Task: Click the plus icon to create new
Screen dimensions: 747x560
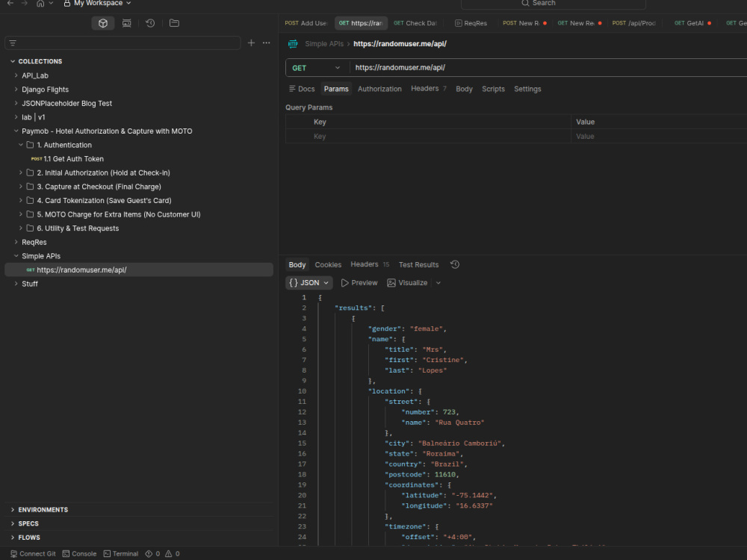Action: point(251,43)
